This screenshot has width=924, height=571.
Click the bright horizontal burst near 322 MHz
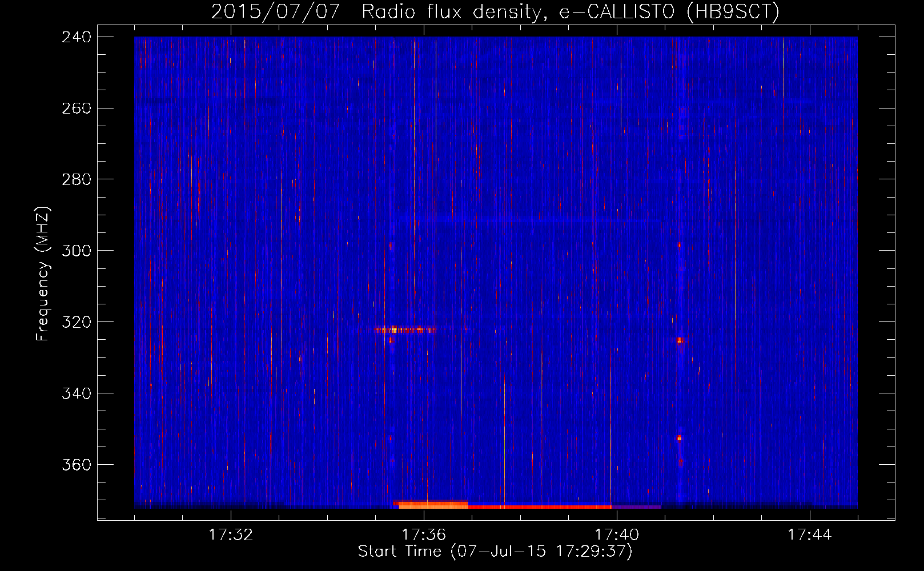[x=405, y=329]
